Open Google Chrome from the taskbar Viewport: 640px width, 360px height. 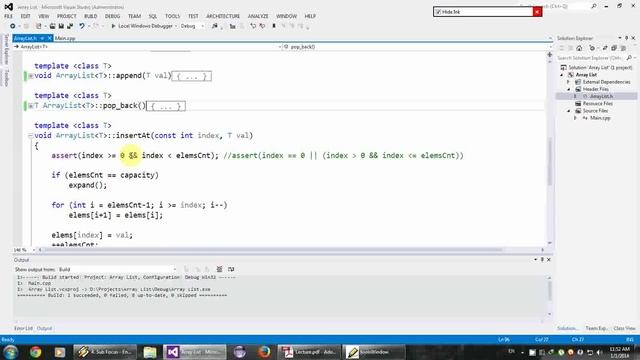[x=36, y=352]
